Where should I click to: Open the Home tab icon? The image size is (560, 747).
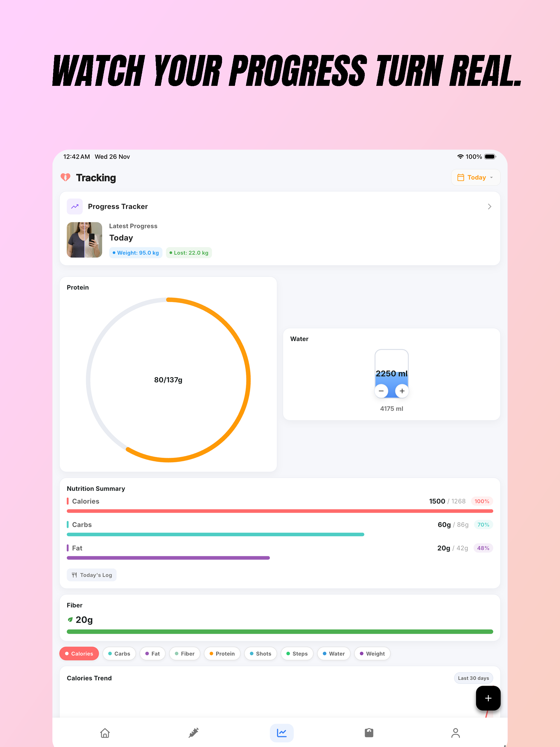105,733
